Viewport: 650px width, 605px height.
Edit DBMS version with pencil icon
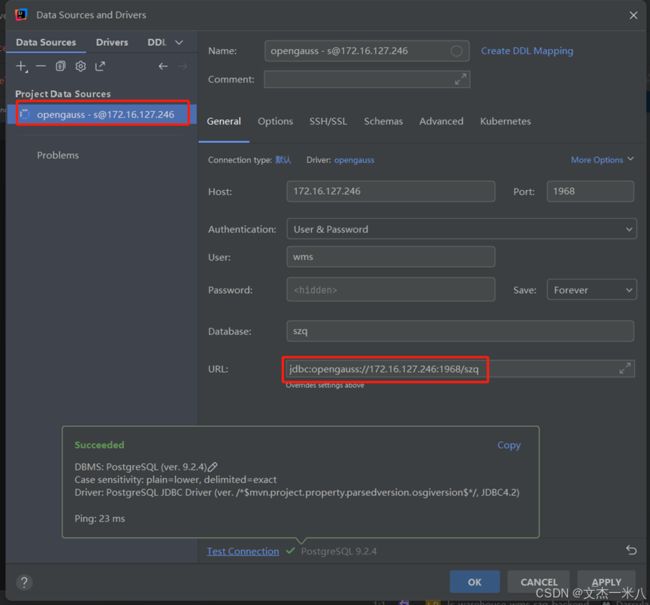tap(213, 467)
